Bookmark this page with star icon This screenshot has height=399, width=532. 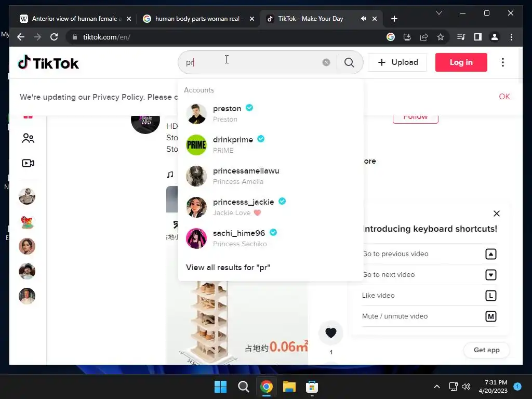[x=441, y=37]
